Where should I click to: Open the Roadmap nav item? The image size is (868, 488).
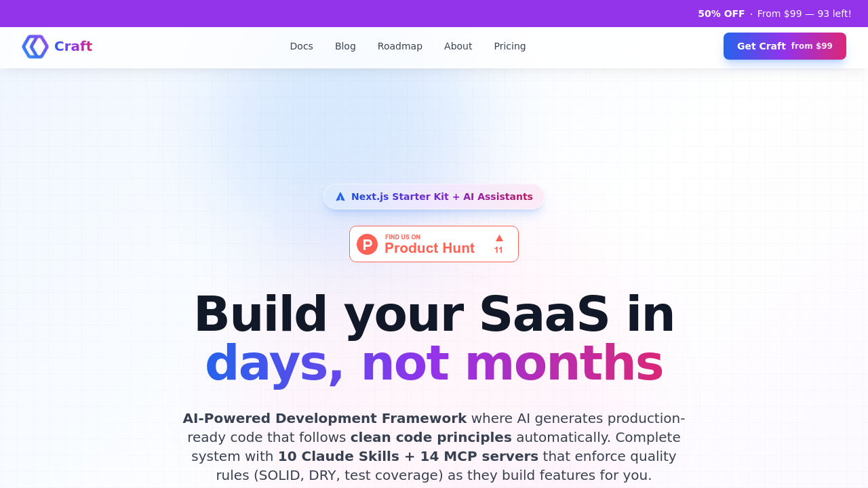coord(399,46)
